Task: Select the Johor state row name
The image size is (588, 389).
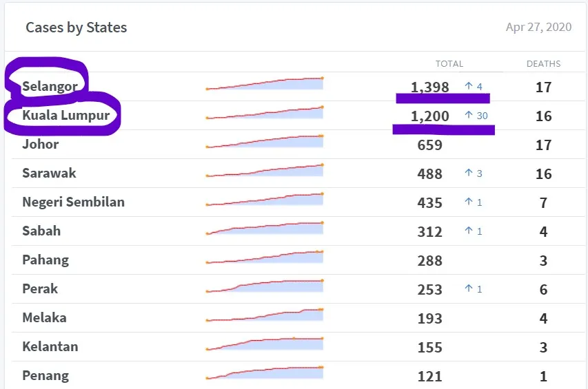Action: tap(41, 144)
